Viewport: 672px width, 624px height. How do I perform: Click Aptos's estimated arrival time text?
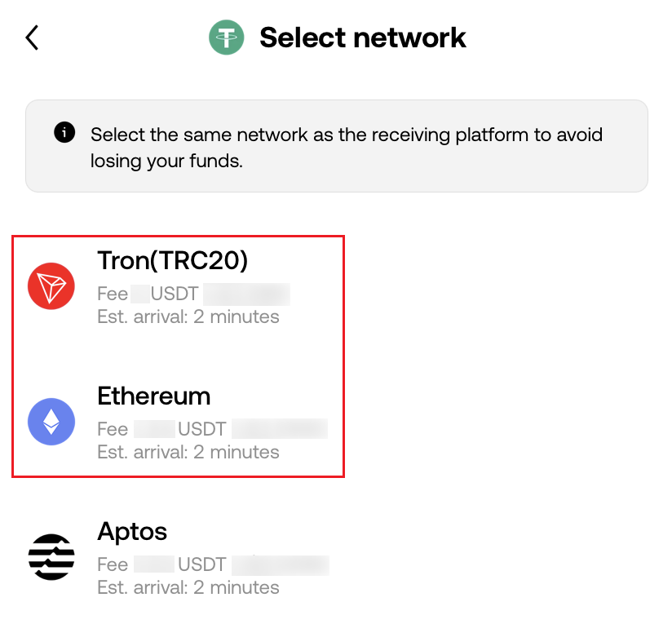click(x=188, y=588)
